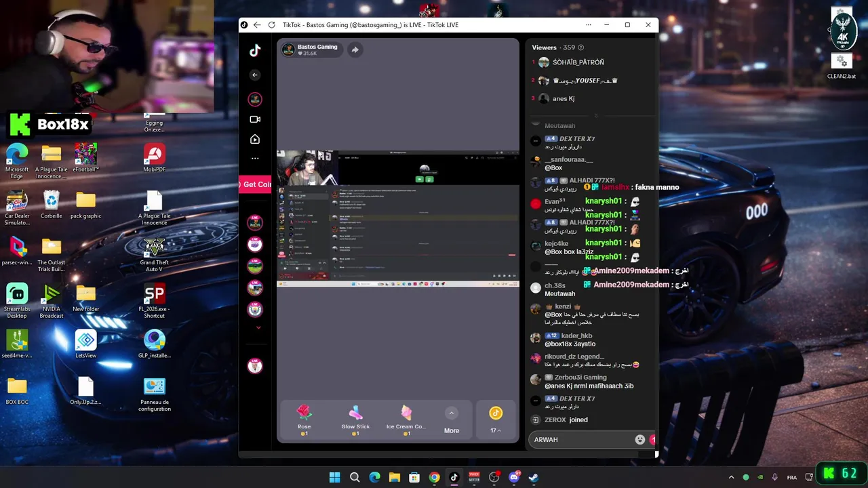
Task: Open the Streamlabs Desktop shortcut
Action: click(x=17, y=301)
